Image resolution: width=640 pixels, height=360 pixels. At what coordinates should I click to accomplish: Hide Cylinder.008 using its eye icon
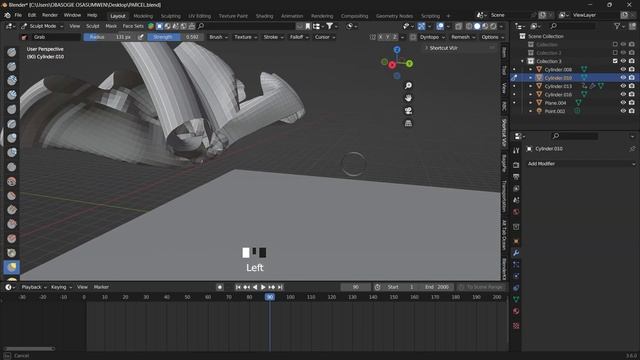pyautogui.click(x=623, y=69)
